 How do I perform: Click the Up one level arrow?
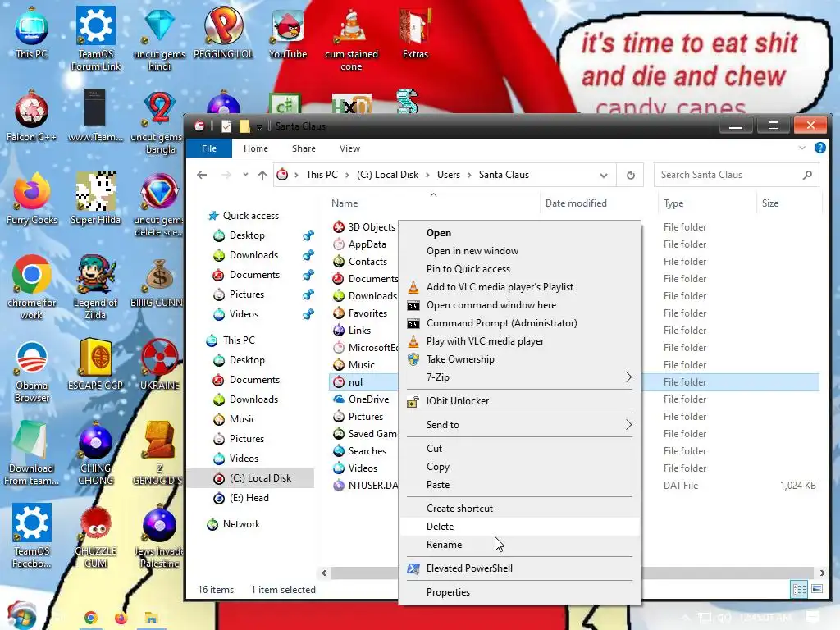coord(262,175)
